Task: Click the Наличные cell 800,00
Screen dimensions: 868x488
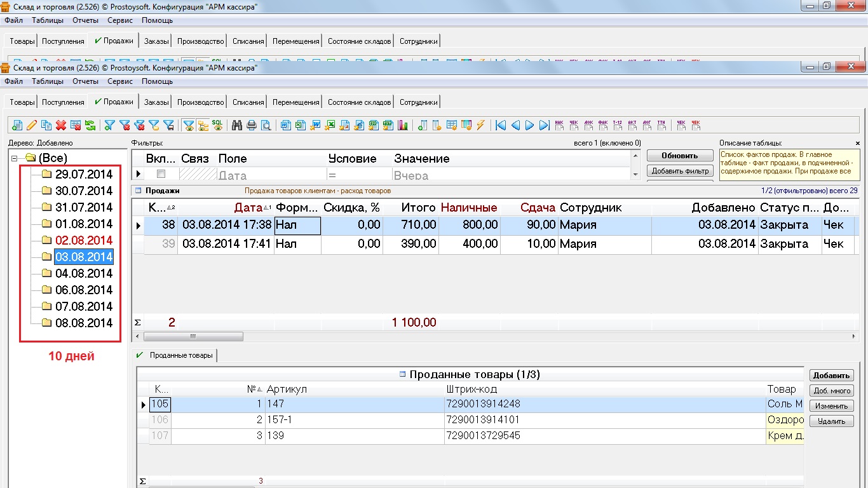Action: [469, 225]
